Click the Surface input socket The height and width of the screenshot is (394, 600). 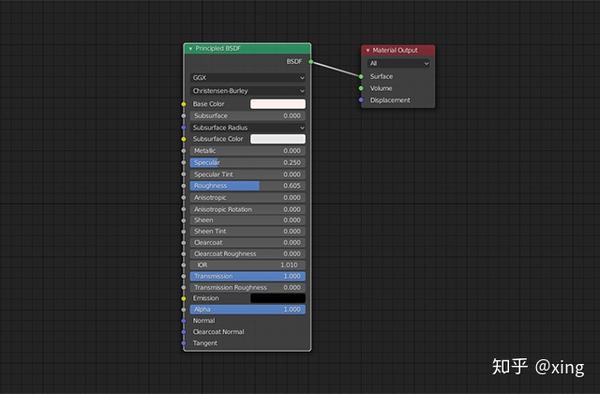[361, 77]
